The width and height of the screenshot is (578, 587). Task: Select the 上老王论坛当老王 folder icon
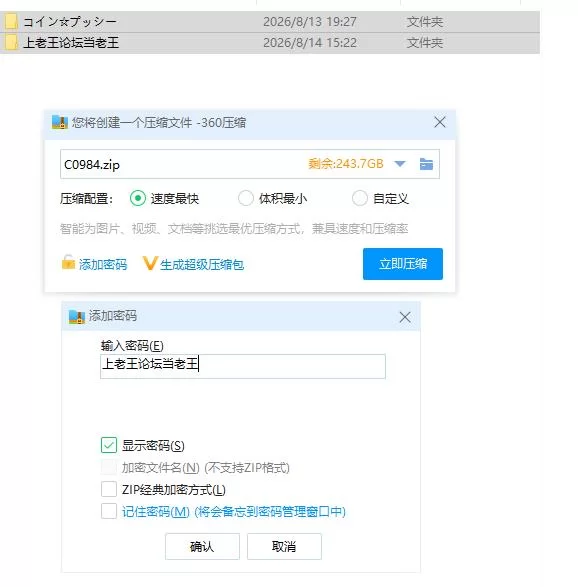[x=10, y=42]
